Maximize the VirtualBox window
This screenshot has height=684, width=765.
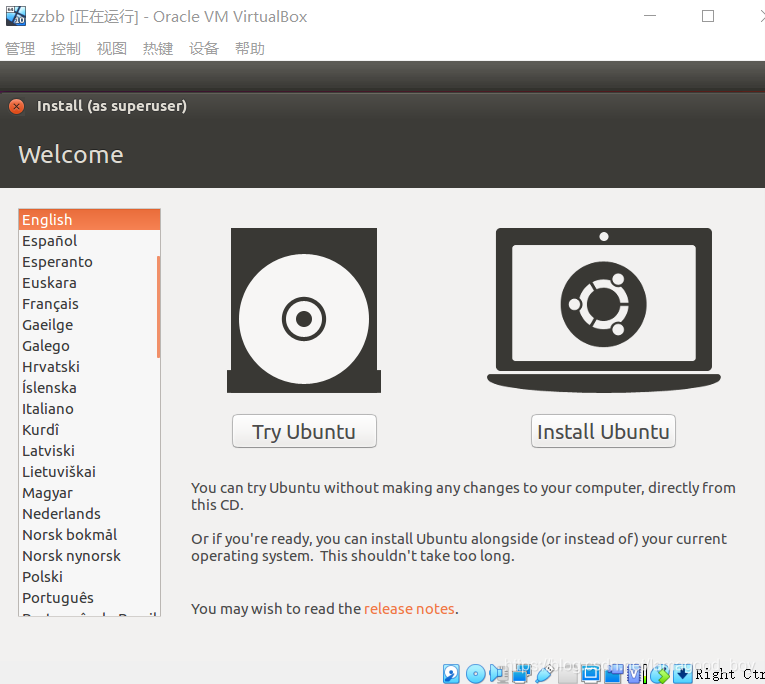pyautogui.click(x=708, y=16)
